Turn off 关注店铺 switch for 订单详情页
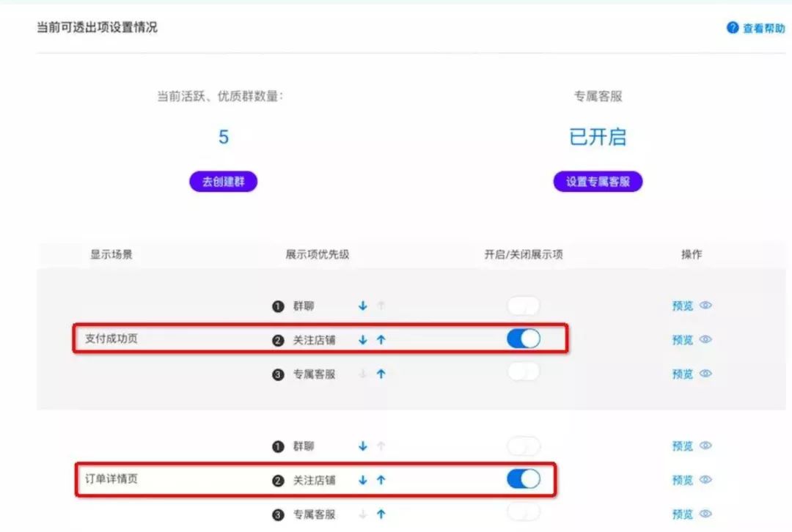 coord(524,480)
